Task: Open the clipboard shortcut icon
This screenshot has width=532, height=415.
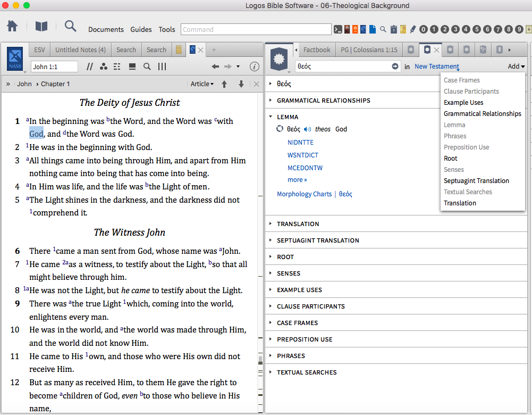Action: 394,29
